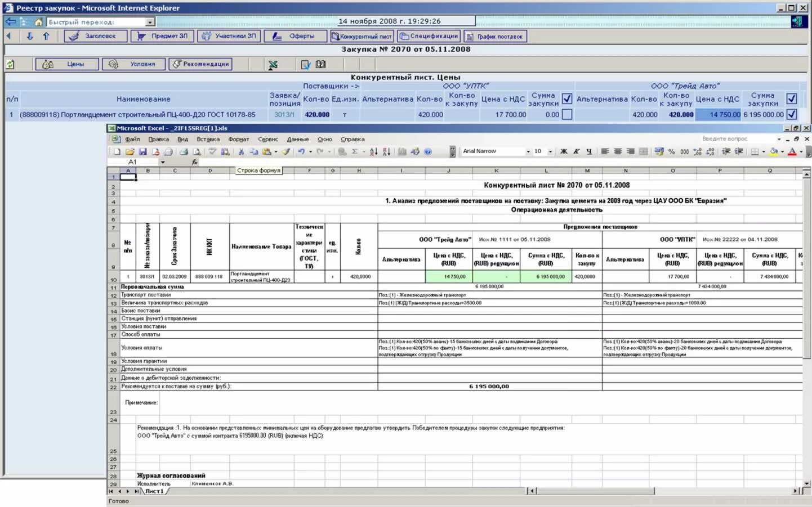The height and width of the screenshot is (507, 812).
Task: Open the borders dropdown arrow
Action: (x=763, y=151)
